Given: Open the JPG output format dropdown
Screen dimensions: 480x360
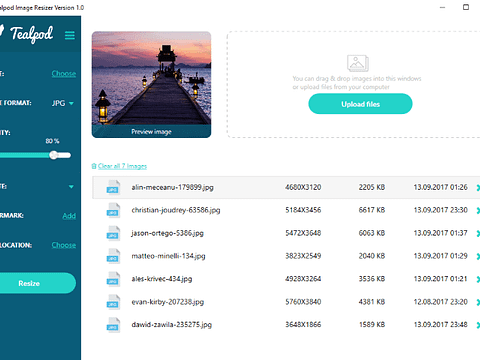Looking at the screenshot, I should click(62, 103).
